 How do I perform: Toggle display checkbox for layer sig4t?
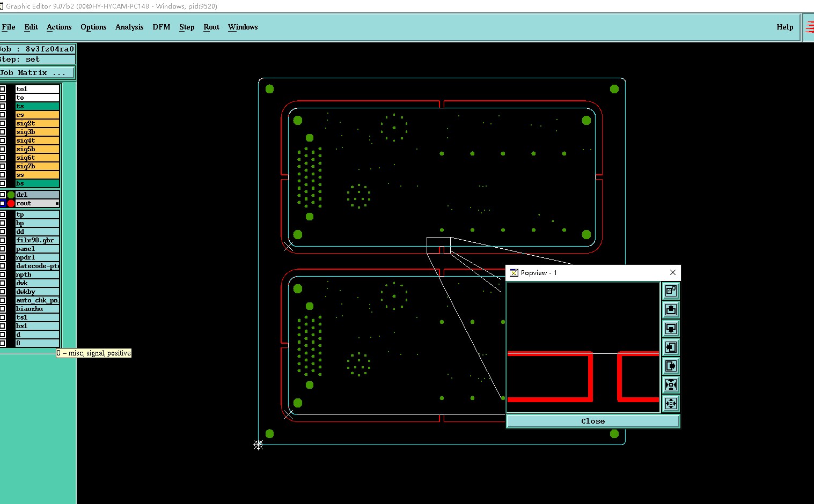point(3,140)
